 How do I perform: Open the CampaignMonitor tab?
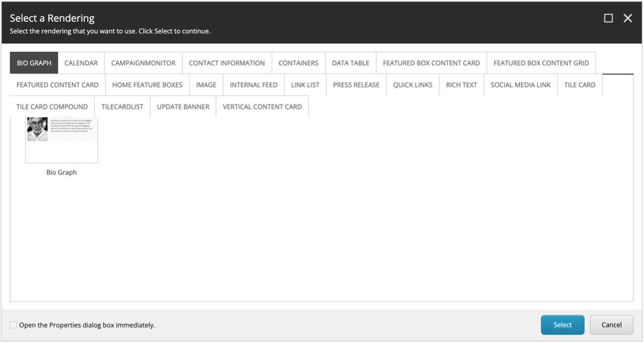click(143, 63)
